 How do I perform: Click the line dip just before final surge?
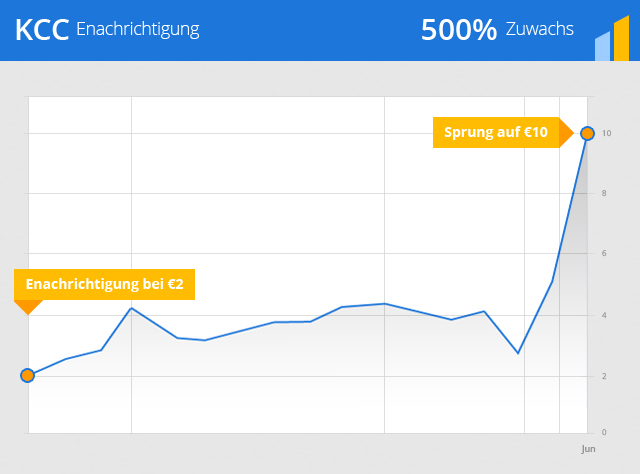pyautogui.click(x=518, y=353)
